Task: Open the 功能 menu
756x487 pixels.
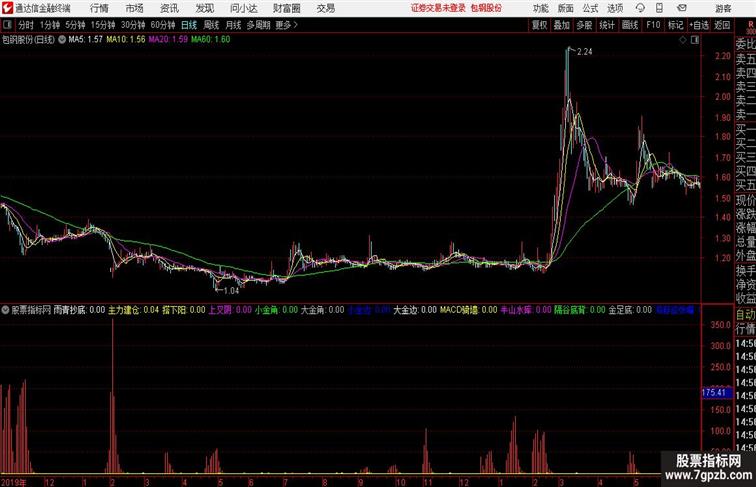Action: point(540,8)
